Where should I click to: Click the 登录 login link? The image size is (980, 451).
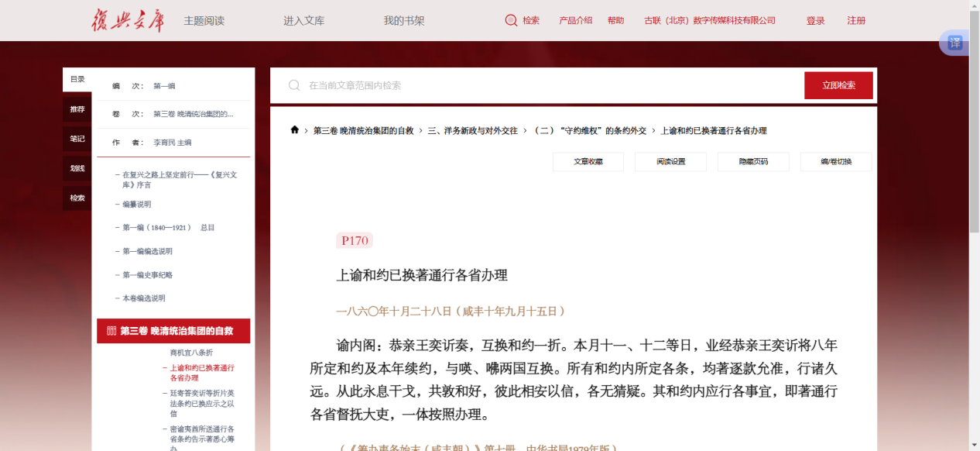[x=815, y=21]
